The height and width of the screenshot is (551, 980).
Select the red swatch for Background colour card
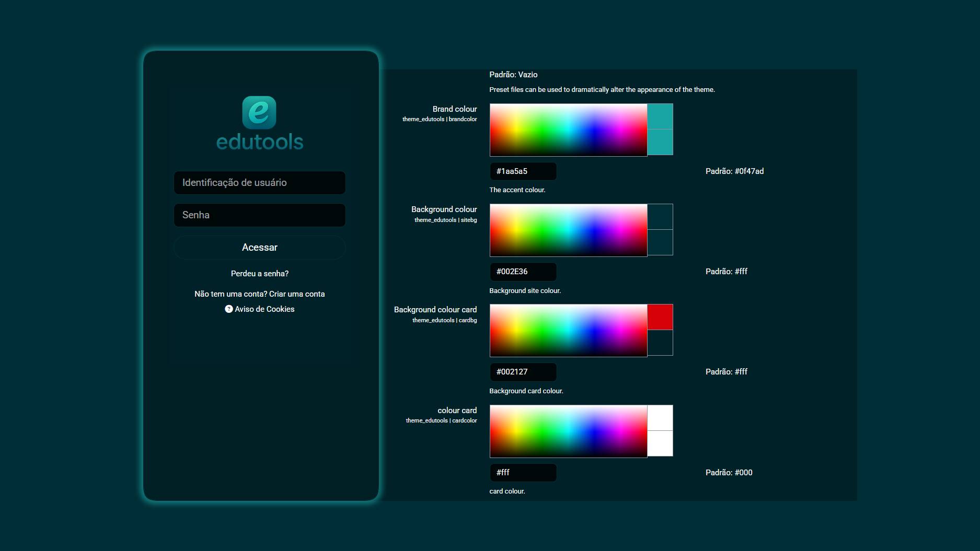click(660, 317)
